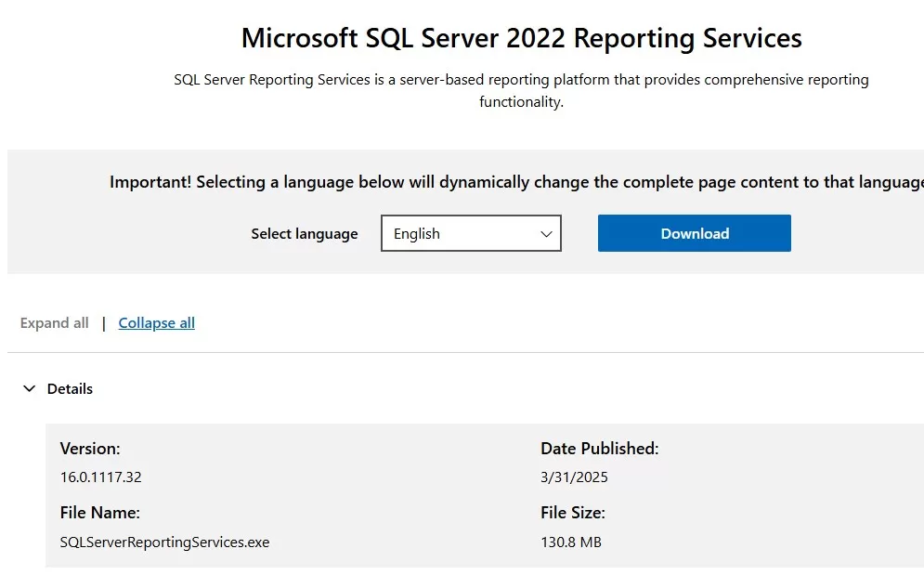Screen dimensions: 924x588
Task: Open the Select language dropdown
Action: [x=471, y=233]
